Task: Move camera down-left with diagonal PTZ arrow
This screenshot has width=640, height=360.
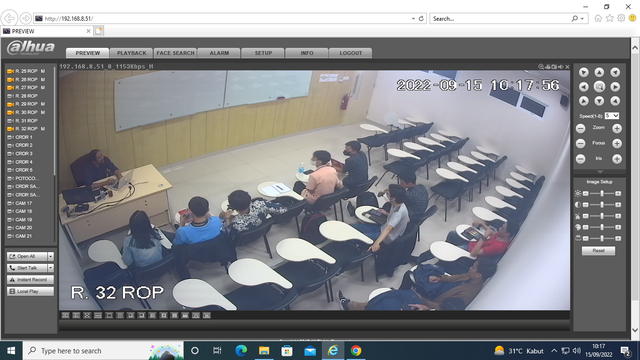Action: pyautogui.click(x=584, y=101)
